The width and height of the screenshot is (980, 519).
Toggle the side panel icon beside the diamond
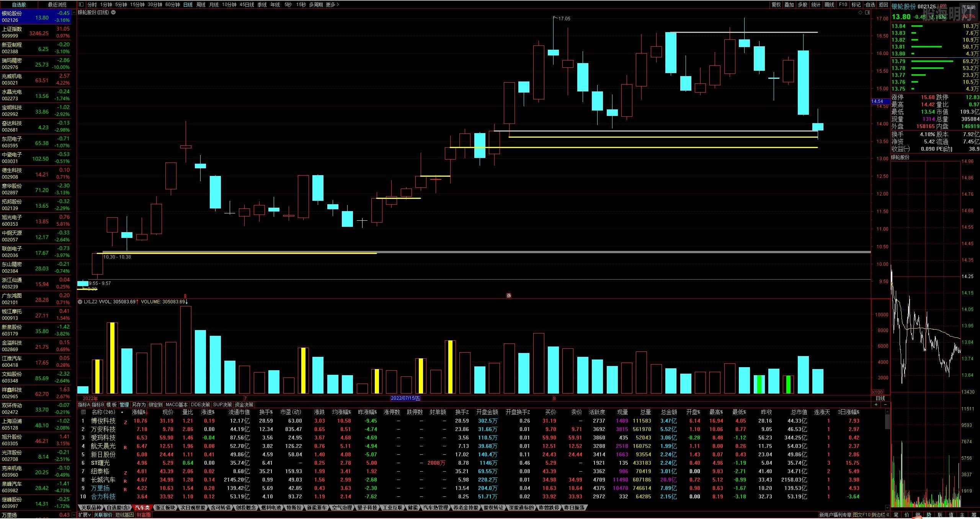click(867, 12)
